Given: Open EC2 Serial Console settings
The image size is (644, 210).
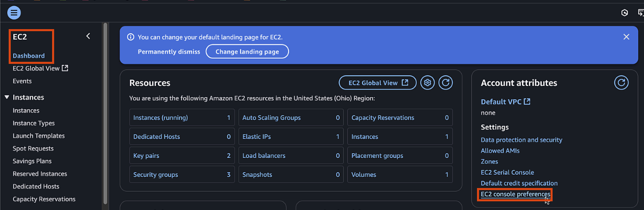Looking at the screenshot, I should pyautogui.click(x=507, y=172).
